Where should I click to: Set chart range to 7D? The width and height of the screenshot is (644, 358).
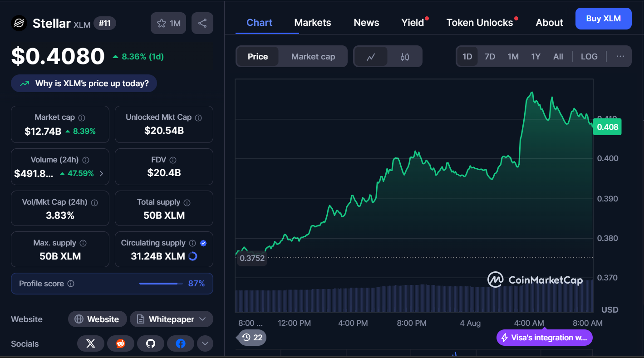[x=490, y=57]
